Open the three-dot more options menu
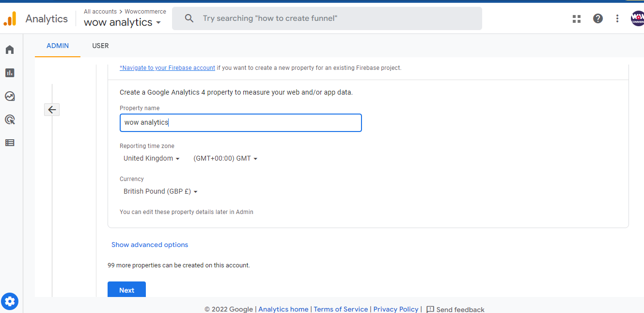This screenshot has width=644, height=313. [617, 18]
